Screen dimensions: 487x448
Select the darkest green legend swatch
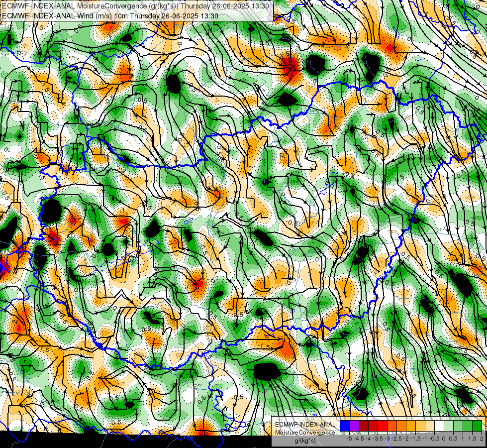(477, 426)
